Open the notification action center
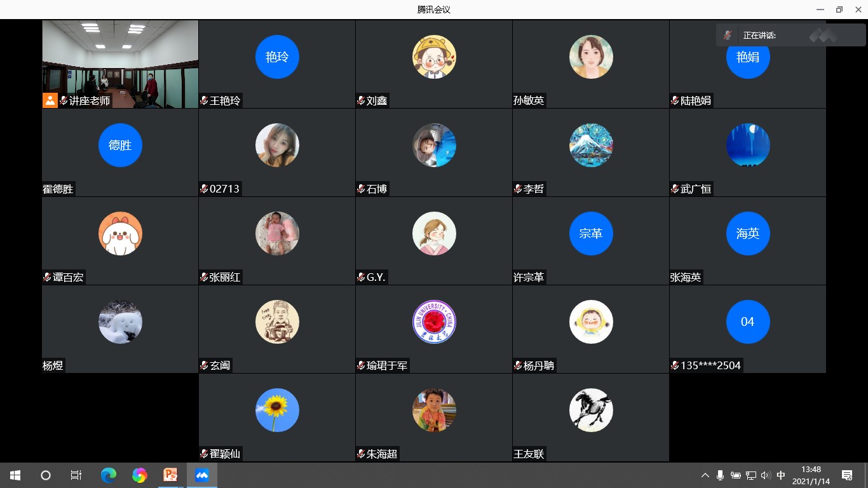This screenshot has height=488, width=868. point(847,475)
